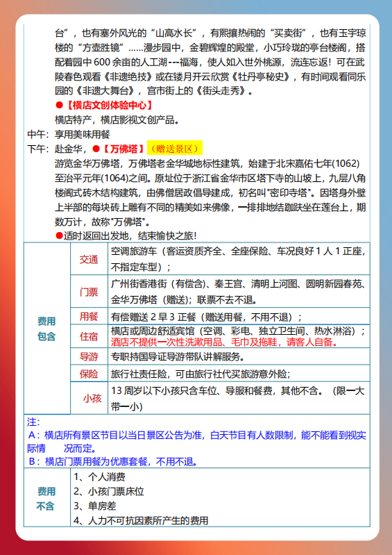The height and width of the screenshot is (555, 392).
Task: Click the item 4、人力不可抗因素所产生的费用
Action: [141, 520]
